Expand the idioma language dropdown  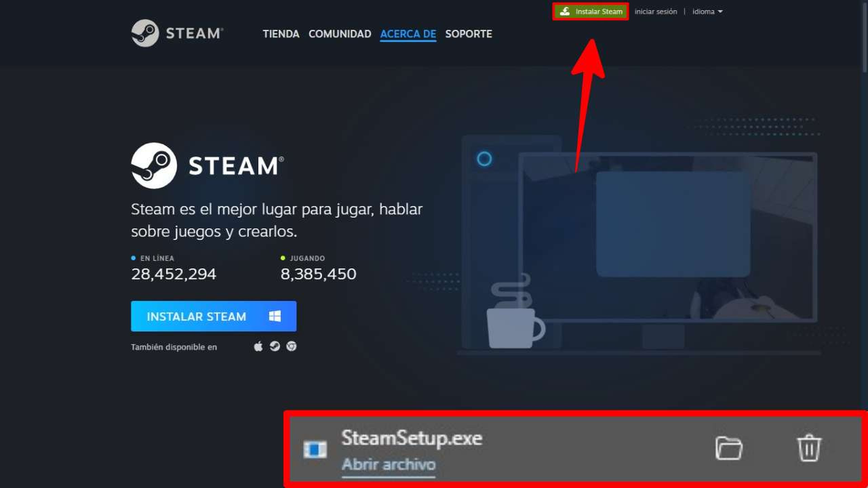coord(707,12)
